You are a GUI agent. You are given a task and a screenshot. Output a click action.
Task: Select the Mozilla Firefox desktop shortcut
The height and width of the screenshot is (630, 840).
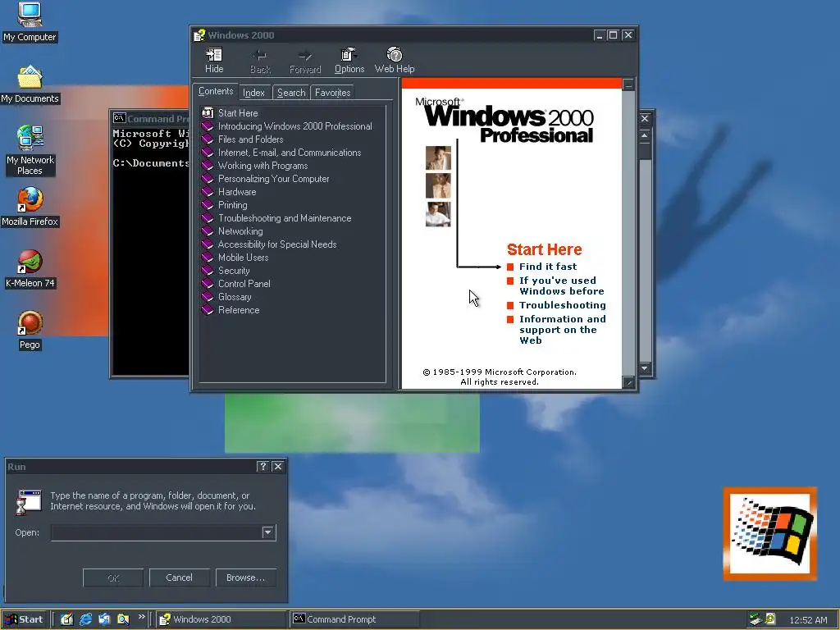tap(30, 207)
